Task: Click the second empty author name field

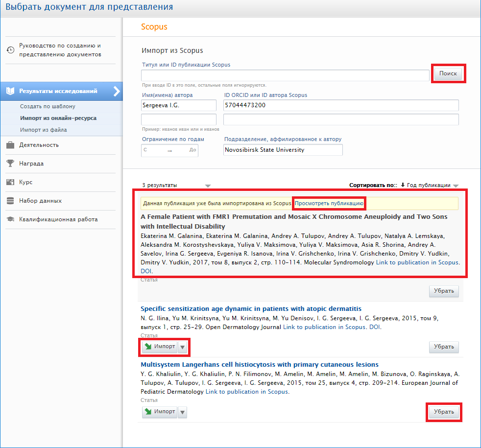Action: 178,119
